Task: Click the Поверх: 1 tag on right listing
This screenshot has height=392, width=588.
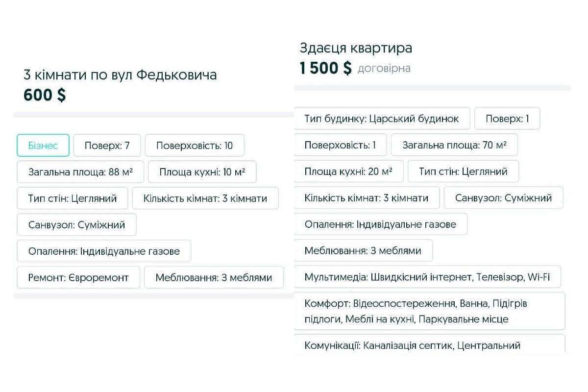Action: pos(507,118)
